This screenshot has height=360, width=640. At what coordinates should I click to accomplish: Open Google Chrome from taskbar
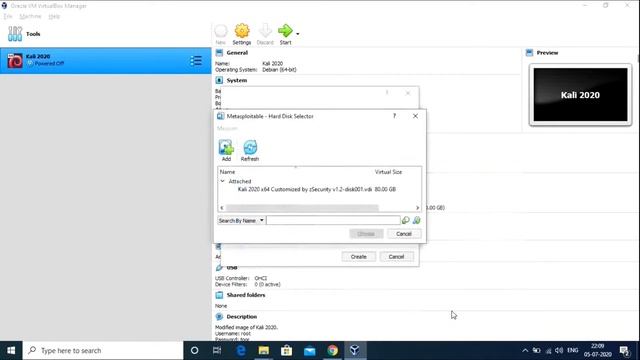pyautogui.click(x=332, y=350)
